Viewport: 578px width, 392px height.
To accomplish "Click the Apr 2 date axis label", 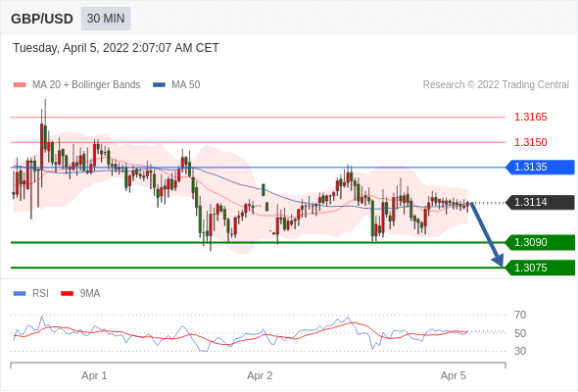I will coord(260,375).
